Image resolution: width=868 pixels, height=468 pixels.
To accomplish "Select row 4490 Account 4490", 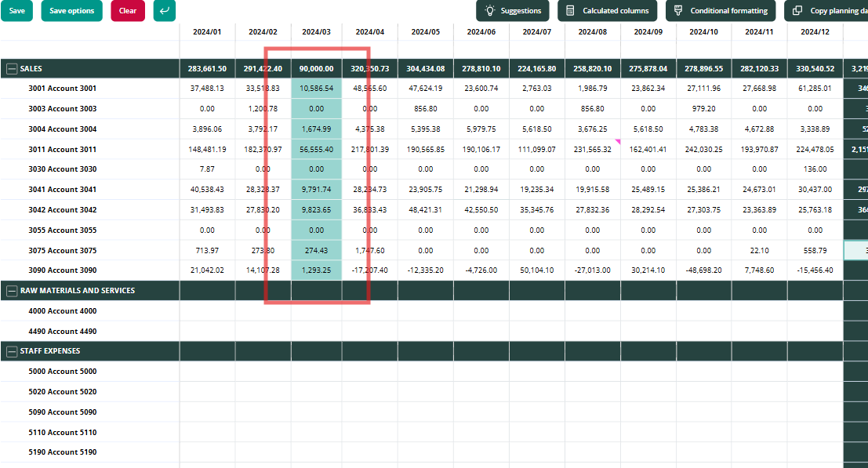I will [x=63, y=332].
